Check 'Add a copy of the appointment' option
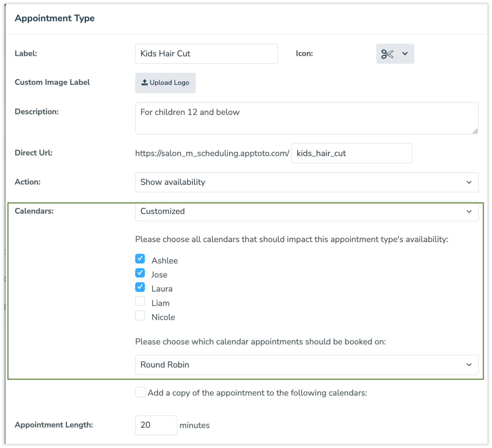 click(x=140, y=392)
